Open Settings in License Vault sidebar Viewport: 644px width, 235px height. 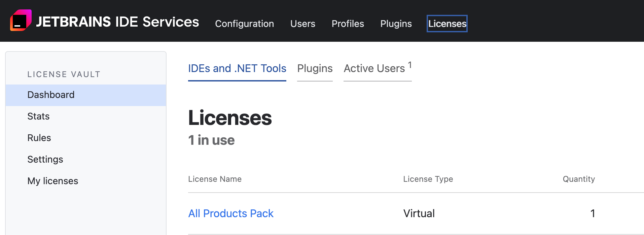(x=86, y=160)
